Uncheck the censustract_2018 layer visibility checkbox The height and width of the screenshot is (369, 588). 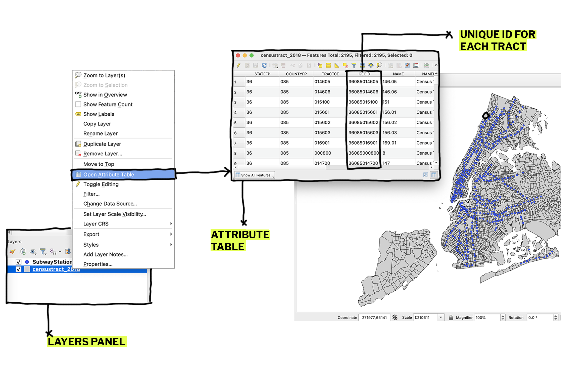point(18,269)
